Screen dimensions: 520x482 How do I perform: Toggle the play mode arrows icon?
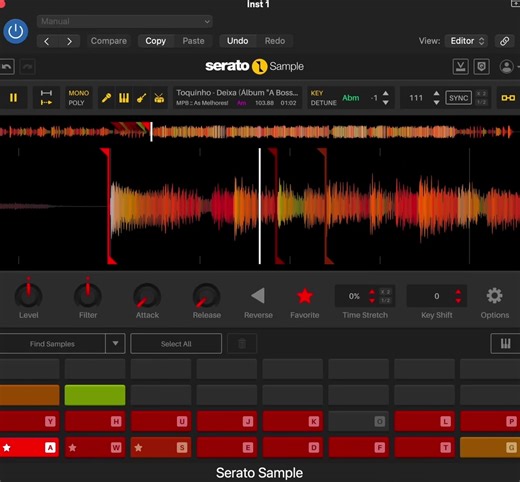point(46,98)
